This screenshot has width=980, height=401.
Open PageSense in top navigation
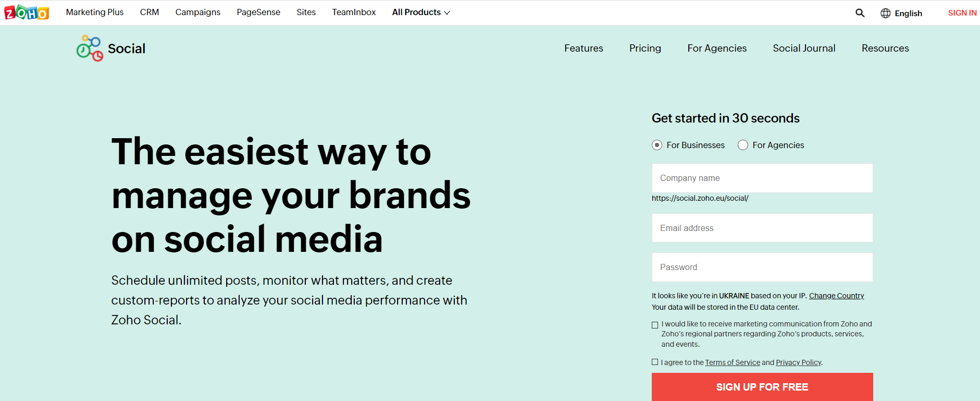[x=258, y=12]
